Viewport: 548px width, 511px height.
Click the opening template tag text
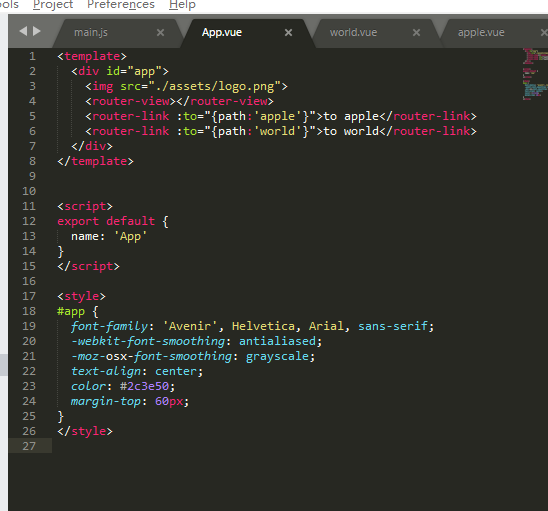[x=92, y=56]
